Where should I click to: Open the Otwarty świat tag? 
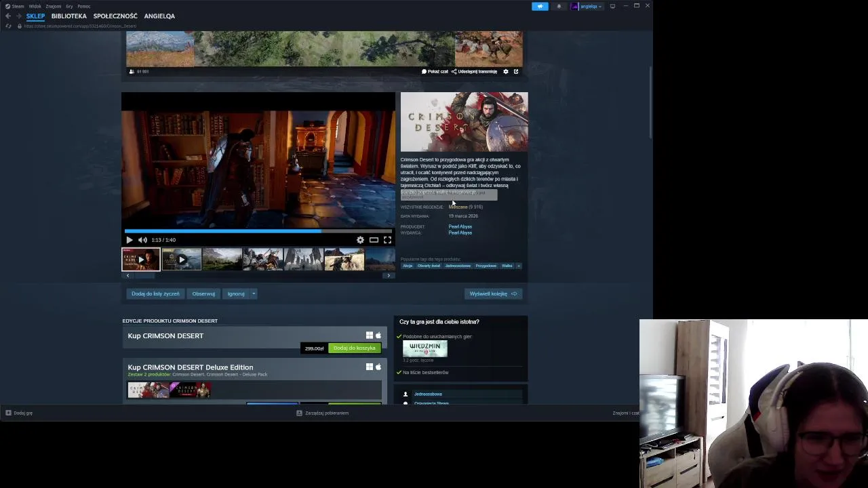(429, 266)
